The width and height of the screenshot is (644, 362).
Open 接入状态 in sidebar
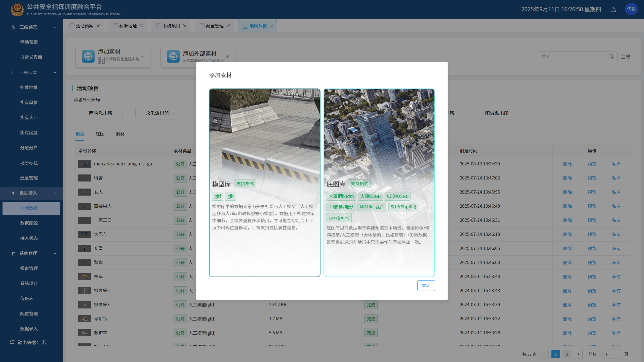[29, 238]
